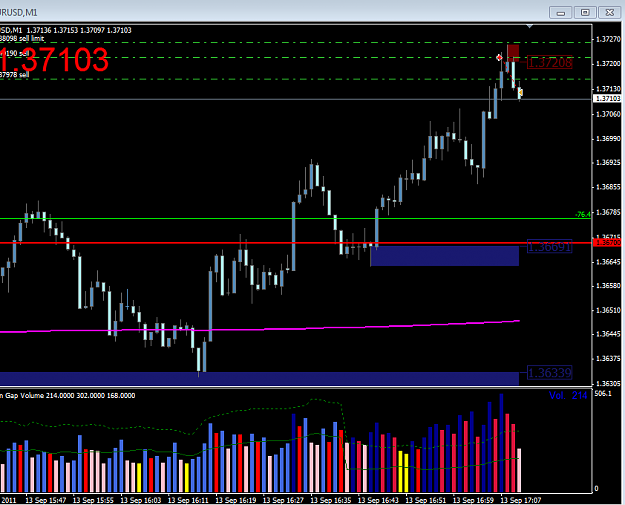Click the 87978 sell order label
Viewport: 625px width, 505px height.
point(14,75)
